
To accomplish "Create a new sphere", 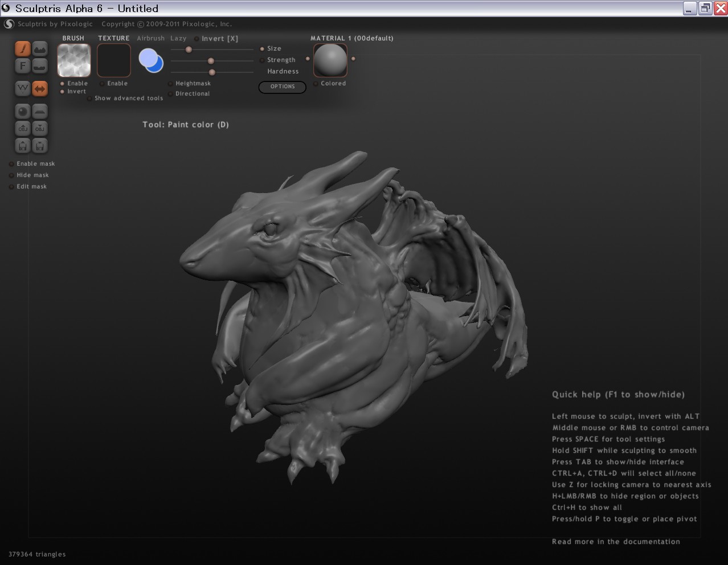I will [x=23, y=111].
